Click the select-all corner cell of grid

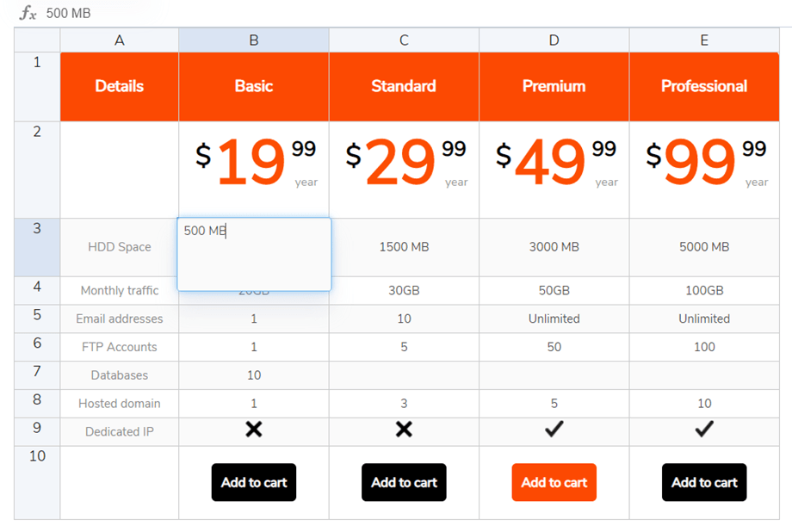point(37,40)
